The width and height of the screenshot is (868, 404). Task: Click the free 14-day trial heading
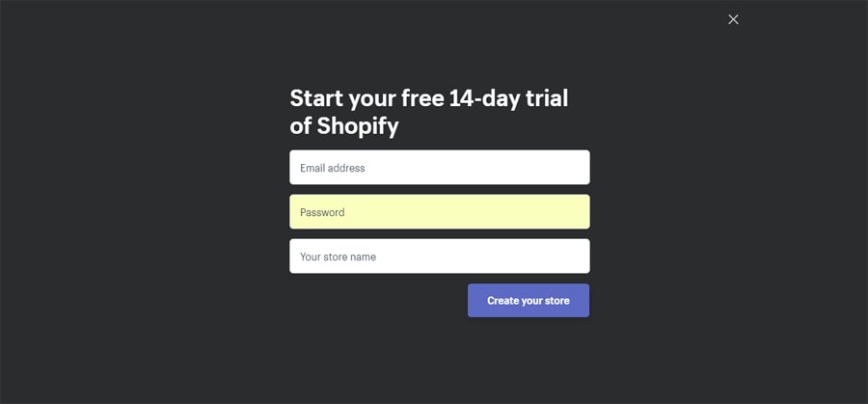click(429, 98)
